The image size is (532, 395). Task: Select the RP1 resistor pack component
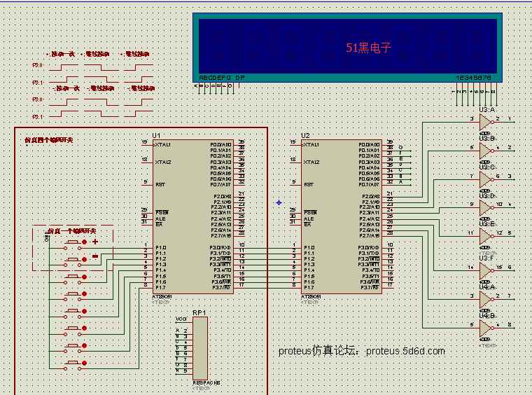click(200, 349)
